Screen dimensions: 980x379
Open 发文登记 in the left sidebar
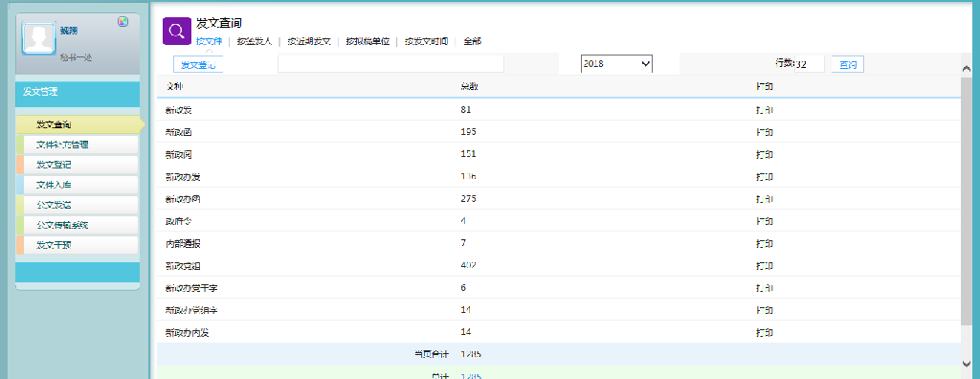coord(78,165)
